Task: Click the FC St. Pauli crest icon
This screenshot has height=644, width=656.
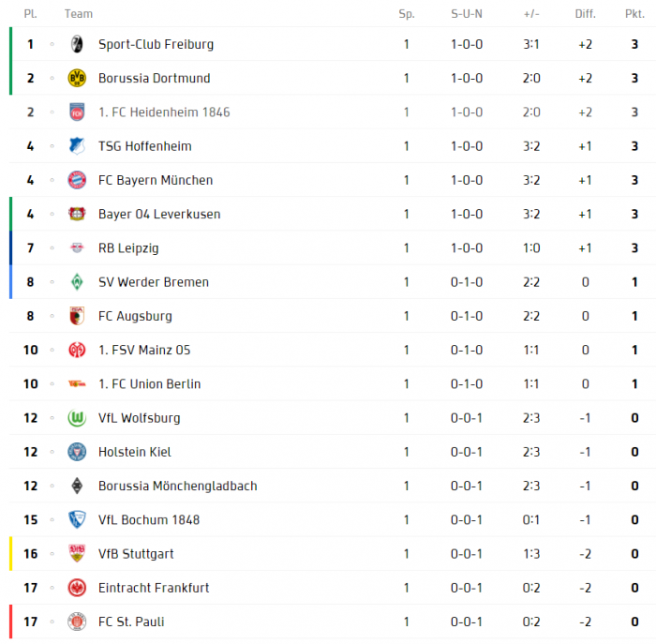Action: click(x=77, y=622)
